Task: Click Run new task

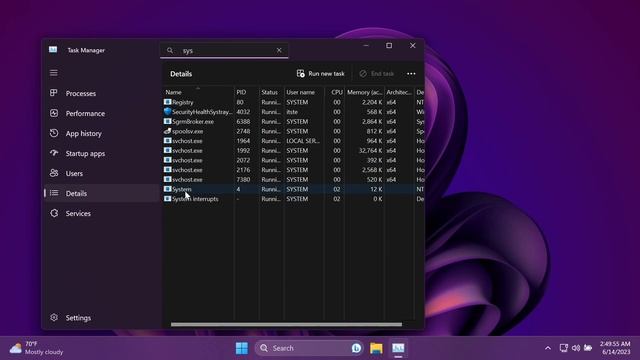Action: [x=320, y=73]
